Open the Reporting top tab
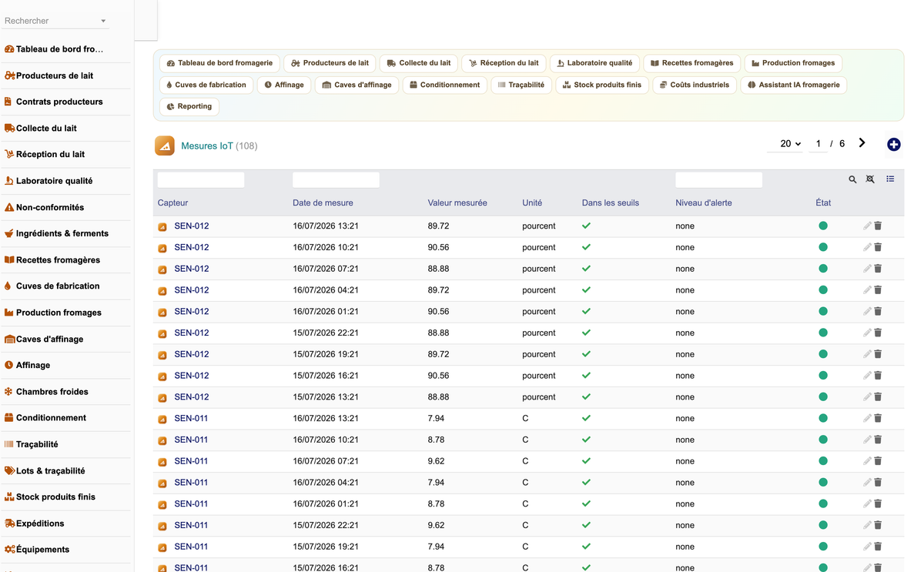Screen dimensions: 924x572 point(189,106)
